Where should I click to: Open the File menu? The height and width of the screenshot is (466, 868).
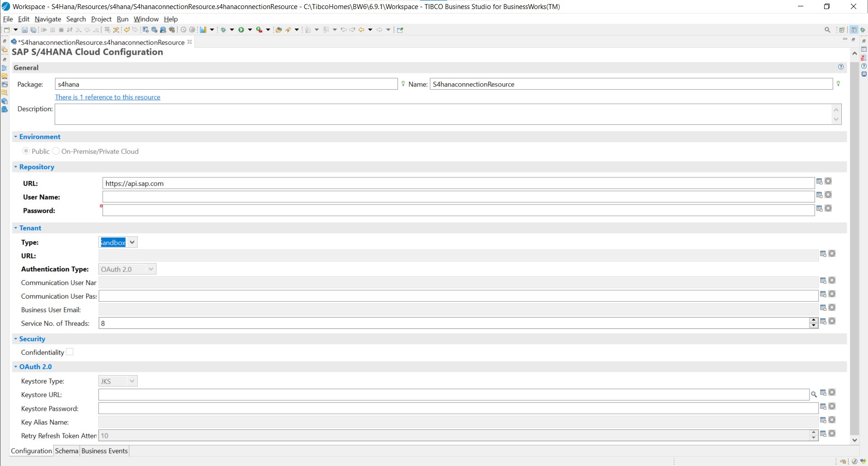[8, 19]
